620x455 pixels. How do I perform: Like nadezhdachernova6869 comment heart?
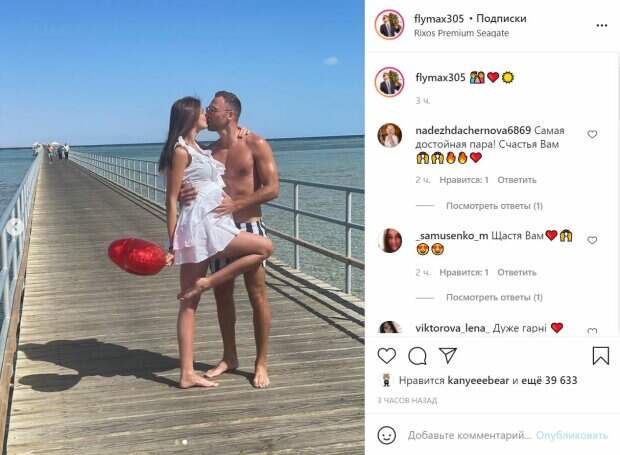pyautogui.click(x=592, y=134)
